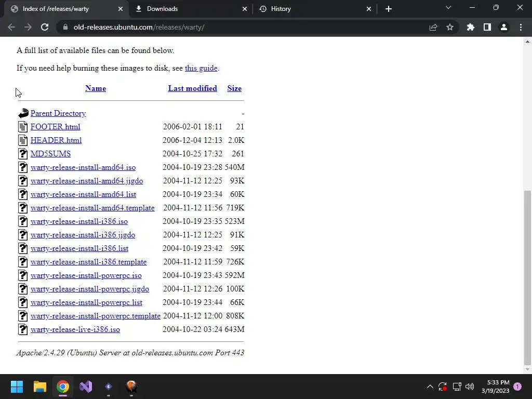The width and height of the screenshot is (532, 399).
Task: Open File Explorer from the taskbar
Action: pos(39,387)
